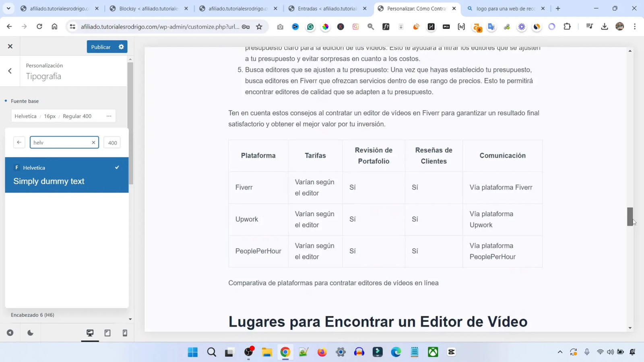
Task: Switch preview to mobile view
Action: click(x=125, y=333)
